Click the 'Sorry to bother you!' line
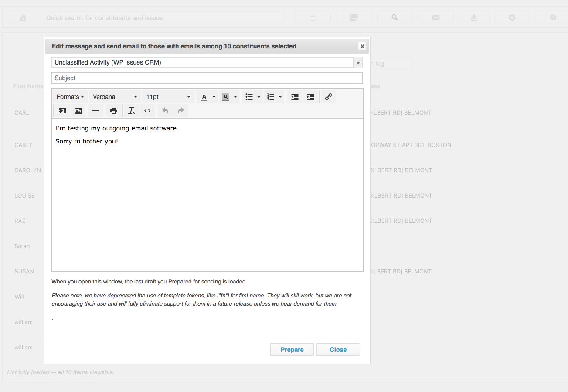Viewport: 568px width, 392px height. pyautogui.click(x=87, y=141)
